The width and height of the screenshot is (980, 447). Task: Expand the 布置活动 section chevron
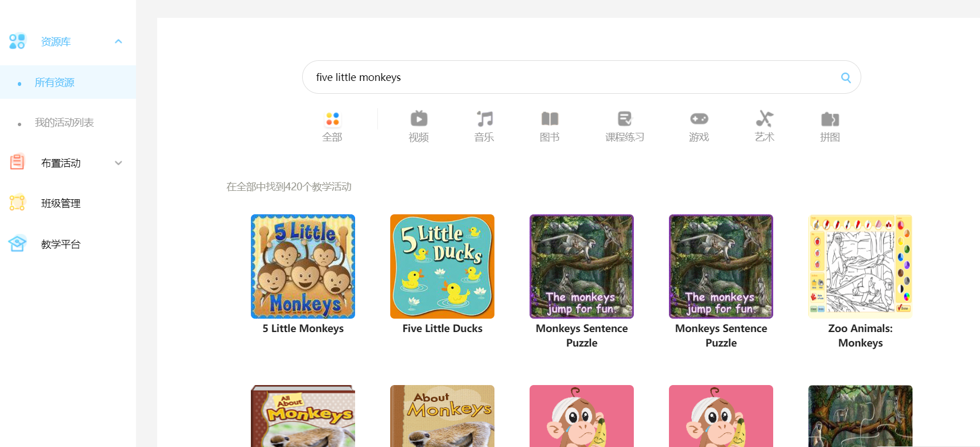pyautogui.click(x=118, y=163)
